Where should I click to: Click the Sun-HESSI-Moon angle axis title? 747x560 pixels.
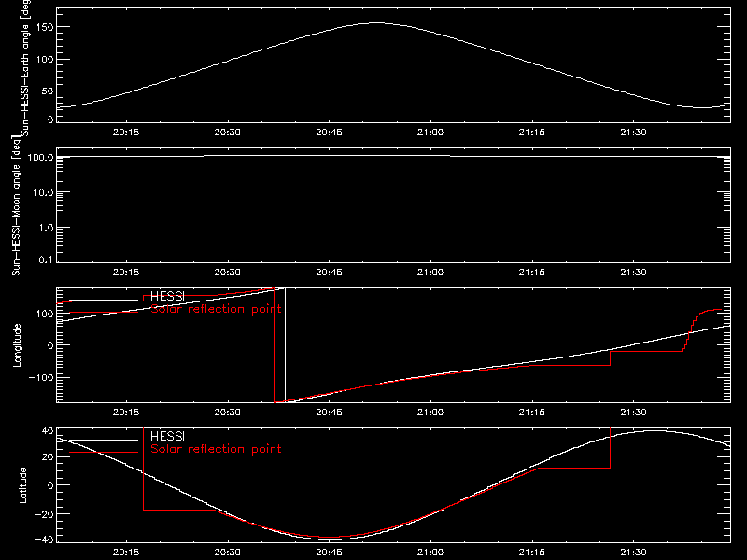(16, 205)
